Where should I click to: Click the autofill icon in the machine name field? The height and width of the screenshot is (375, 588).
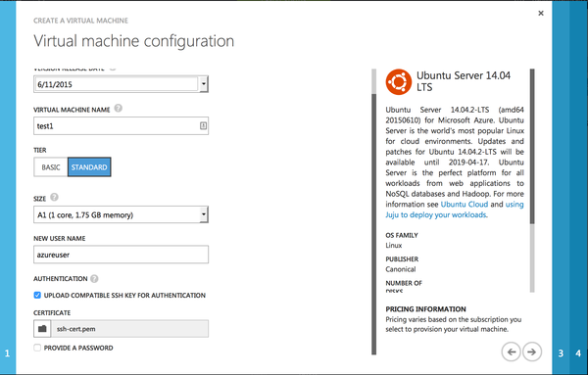[x=203, y=126]
